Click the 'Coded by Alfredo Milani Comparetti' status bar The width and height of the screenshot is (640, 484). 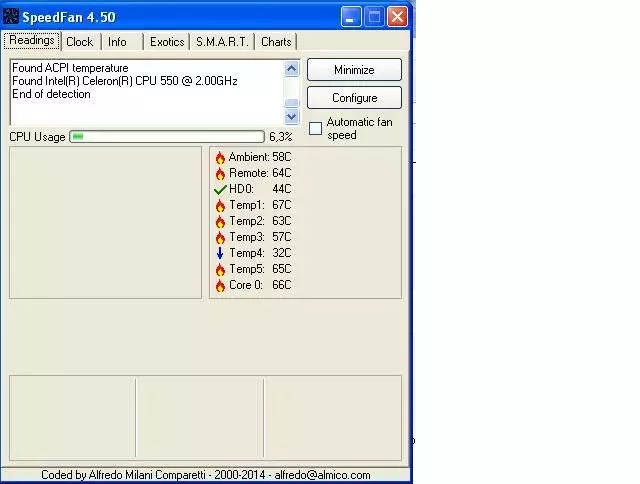[x=206, y=475]
